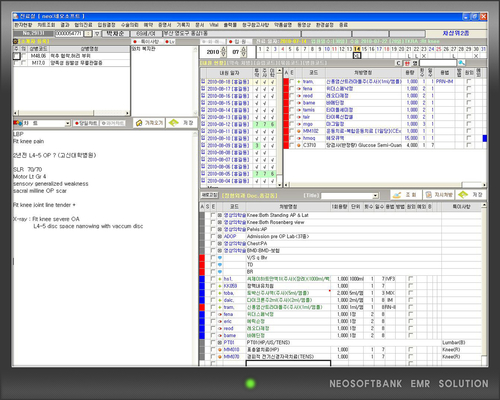Screen dimensions: 500x400
Task: Click the 'C' button next to search field
Action: point(399,63)
